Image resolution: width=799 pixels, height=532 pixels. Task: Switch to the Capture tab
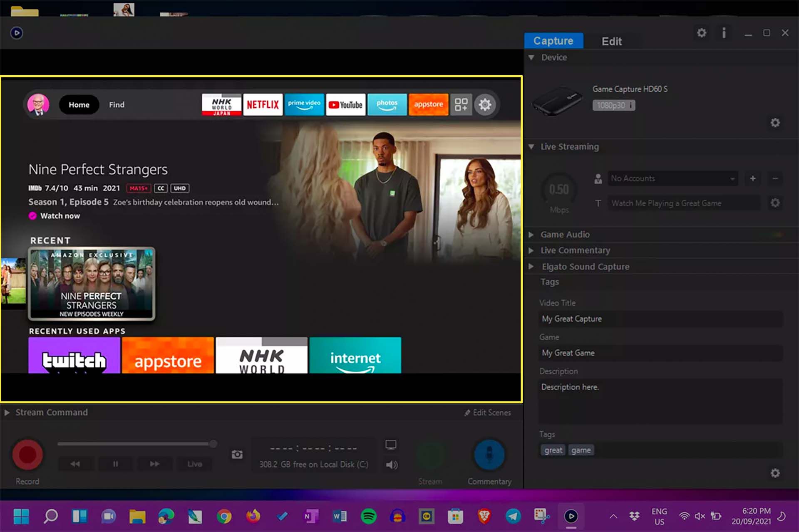(x=553, y=41)
